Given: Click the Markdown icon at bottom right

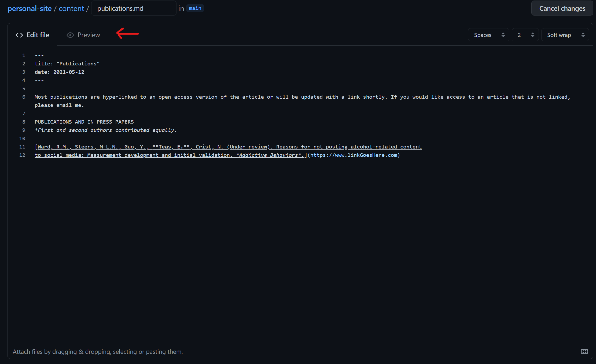Looking at the screenshot, I should click(584, 351).
